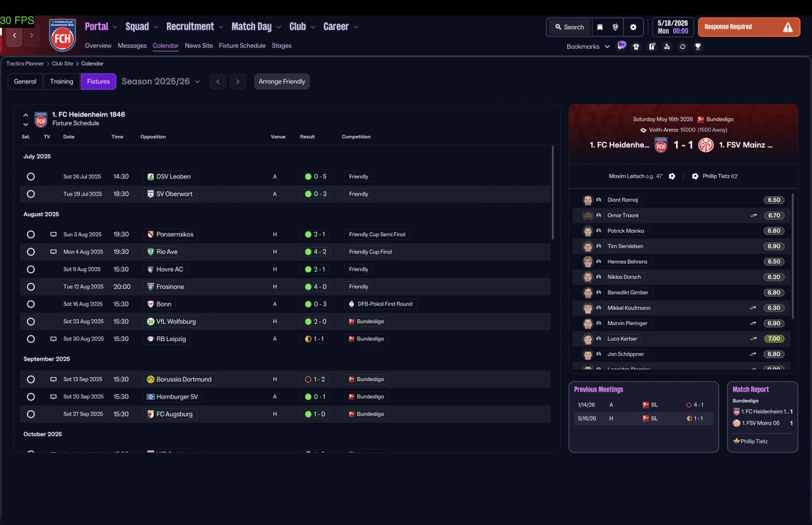The width and height of the screenshot is (812, 525).
Task: Go to next season with right arrow
Action: coord(238,81)
